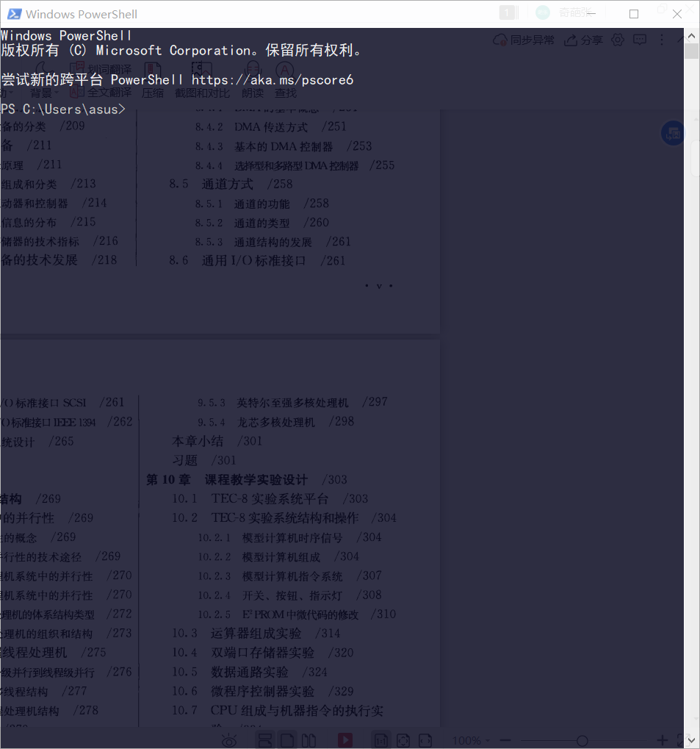Image resolution: width=700 pixels, height=749 pixels.
Task: Click TOC entry '8.5.2 通道的类型'
Action: pyautogui.click(x=261, y=223)
